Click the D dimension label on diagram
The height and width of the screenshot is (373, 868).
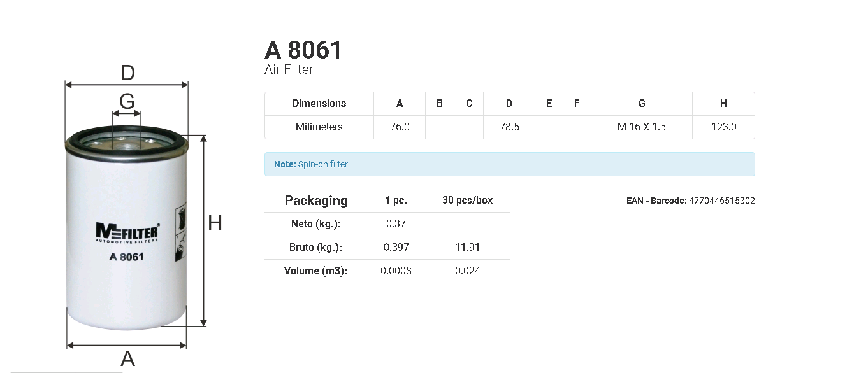click(127, 73)
